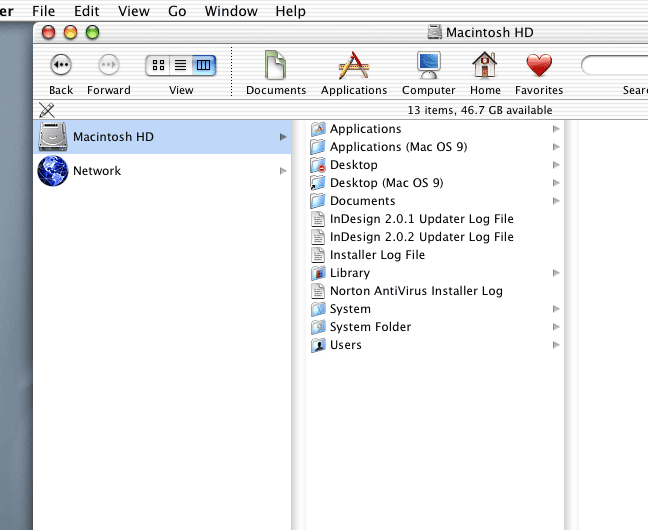This screenshot has height=530, width=648.
Task: Select the Library folder icon
Action: [318, 273]
